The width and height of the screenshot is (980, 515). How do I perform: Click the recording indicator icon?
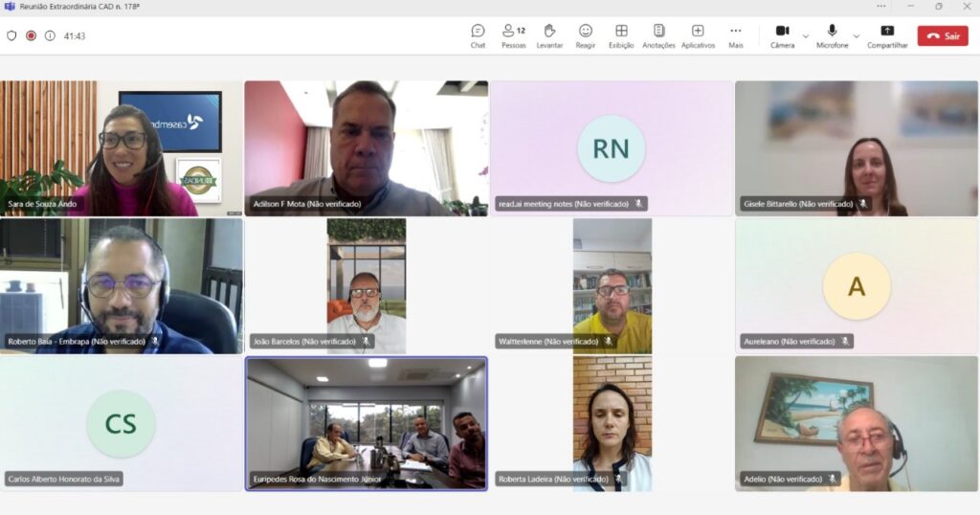point(31,35)
